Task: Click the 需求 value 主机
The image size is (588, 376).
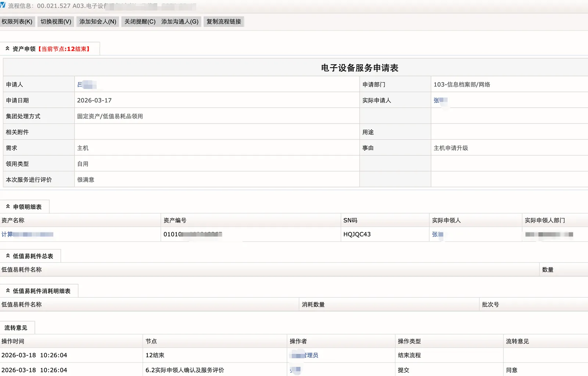Action: tap(83, 148)
